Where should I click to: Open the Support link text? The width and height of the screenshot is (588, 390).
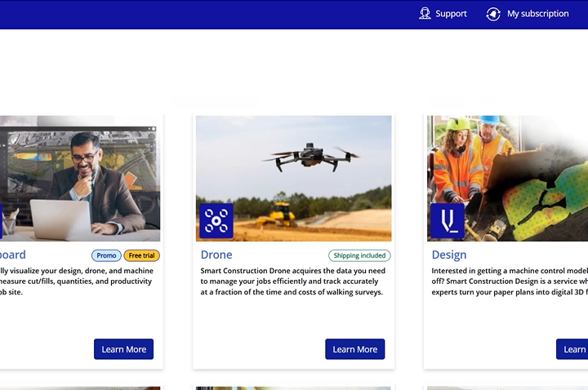[x=451, y=14]
